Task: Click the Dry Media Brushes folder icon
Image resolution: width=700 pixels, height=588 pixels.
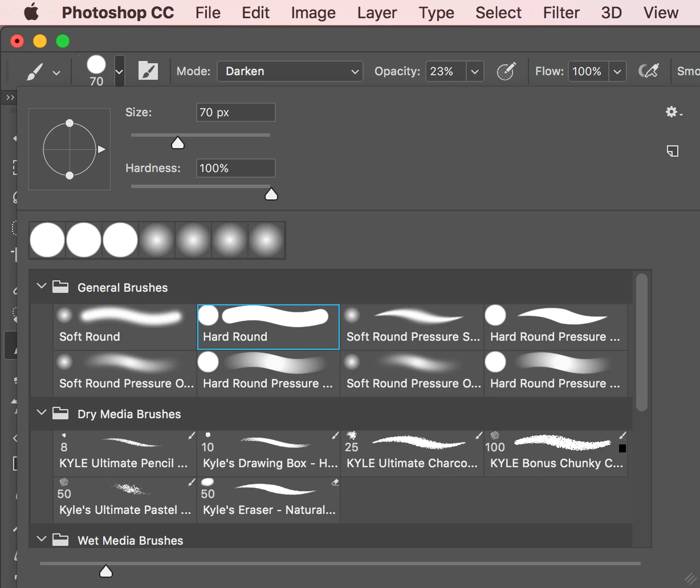Action: coord(60,413)
